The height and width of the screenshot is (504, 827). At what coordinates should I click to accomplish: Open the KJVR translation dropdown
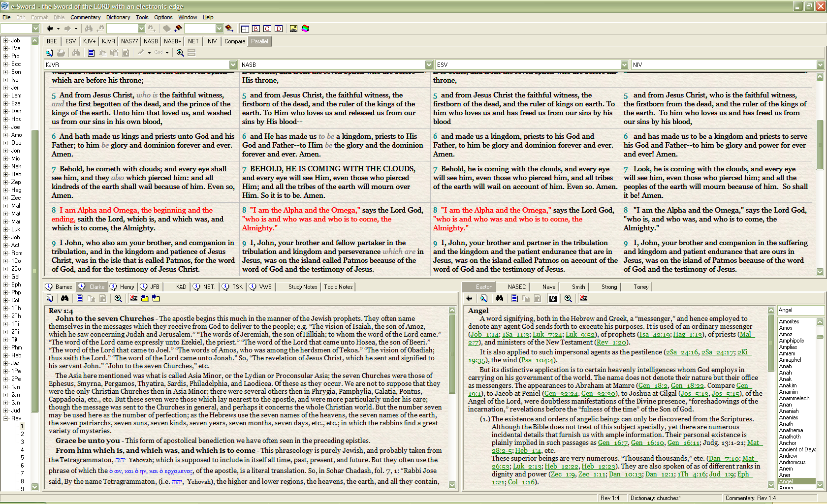[x=233, y=64]
